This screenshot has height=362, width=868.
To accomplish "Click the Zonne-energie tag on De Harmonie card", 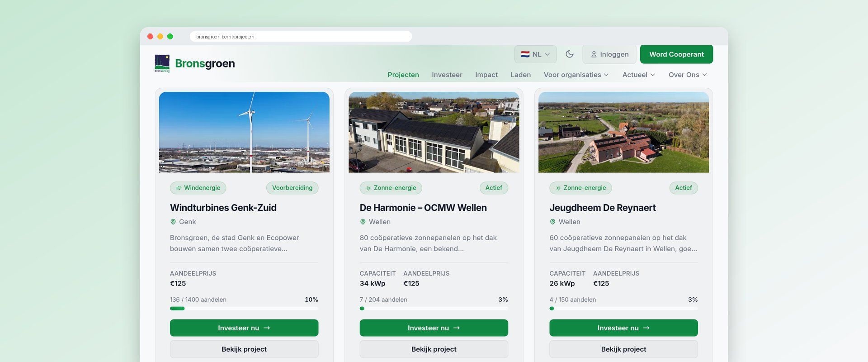I will 391,188.
